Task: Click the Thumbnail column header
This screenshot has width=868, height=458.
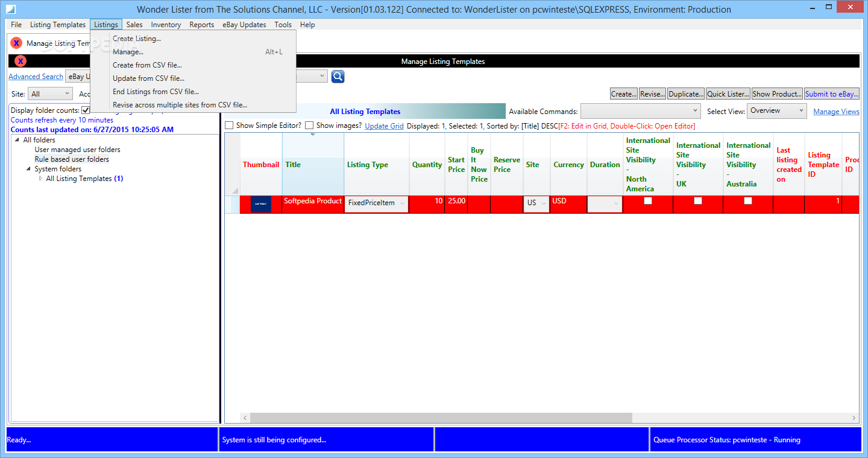Action: click(261, 165)
